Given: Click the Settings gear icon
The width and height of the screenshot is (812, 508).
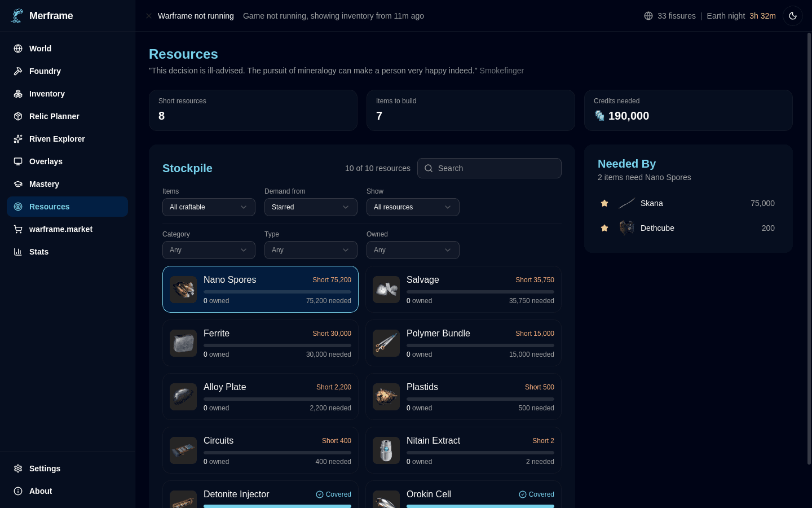Looking at the screenshot, I should (x=18, y=468).
